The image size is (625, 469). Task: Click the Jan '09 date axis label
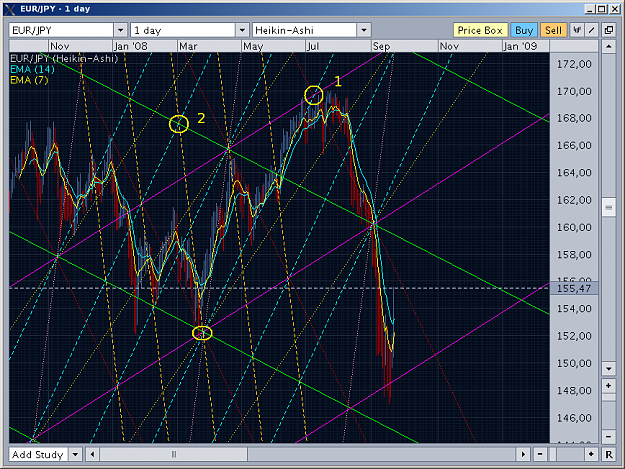[520, 46]
